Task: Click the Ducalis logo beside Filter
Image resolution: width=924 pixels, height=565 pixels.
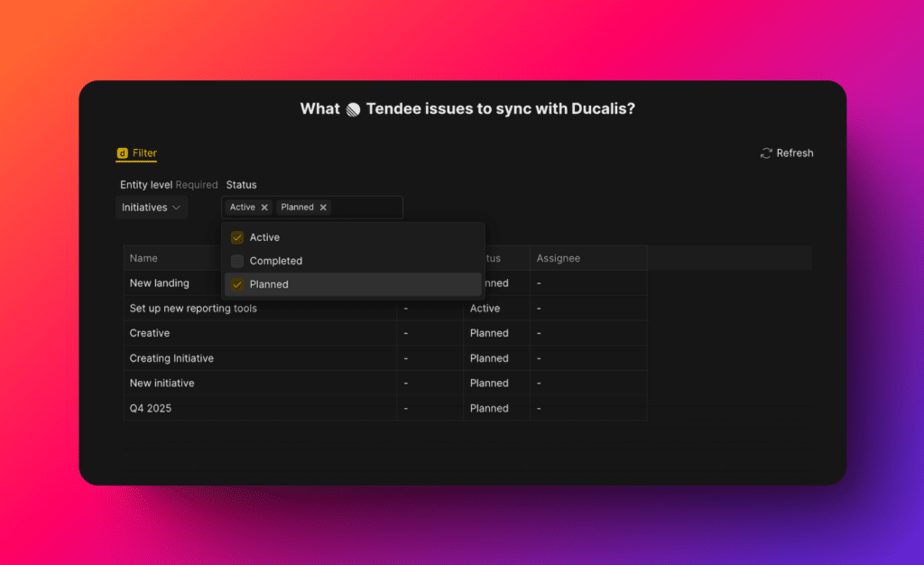Action: coord(123,153)
